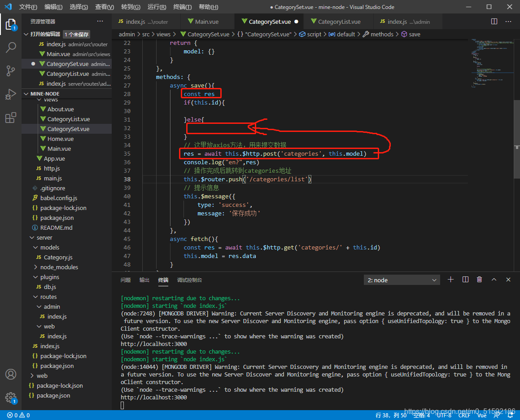The image size is (520, 420).
Task: Collapse the server folder in explorer
Action: click(44, 237)
